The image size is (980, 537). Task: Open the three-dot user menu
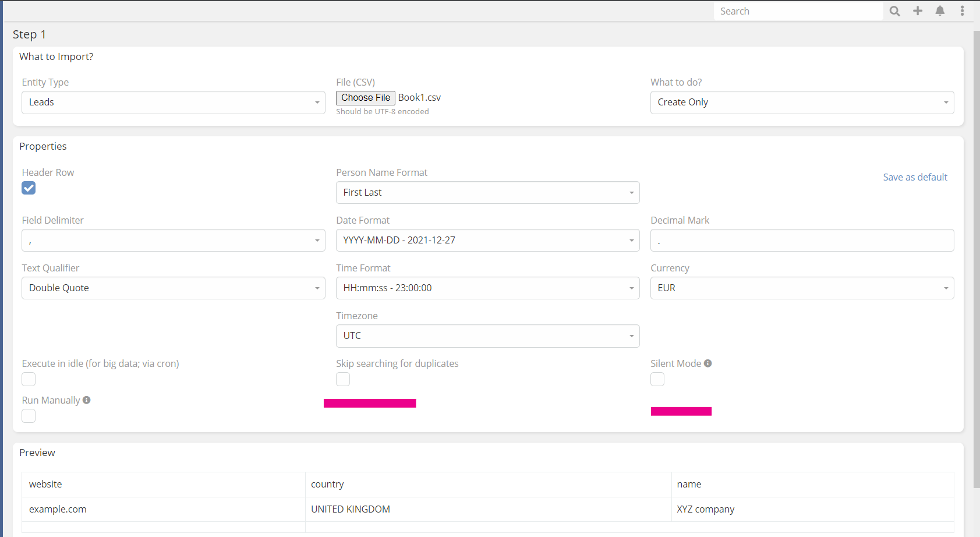pos(962,10)
